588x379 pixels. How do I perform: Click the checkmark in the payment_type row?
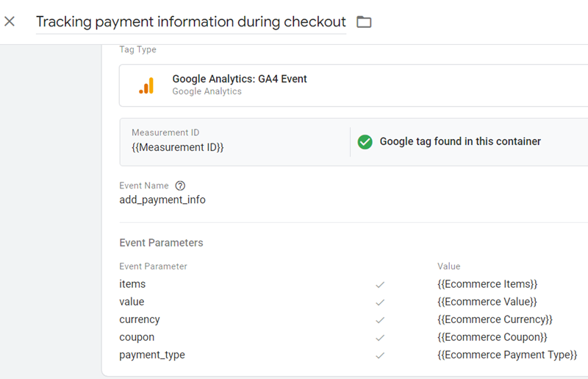click(x=380, y=355)
